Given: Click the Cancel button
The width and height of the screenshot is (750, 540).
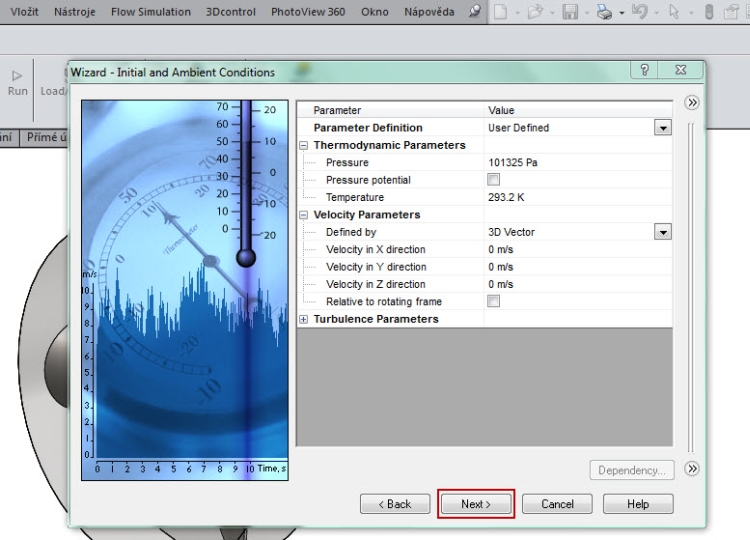Looking at the screenshot, I should tap(557, 504).
